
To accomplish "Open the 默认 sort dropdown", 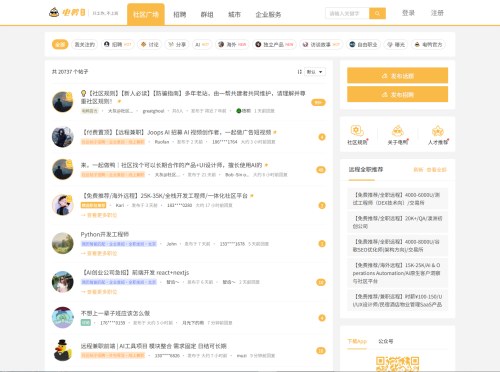I will coord(315,72).
